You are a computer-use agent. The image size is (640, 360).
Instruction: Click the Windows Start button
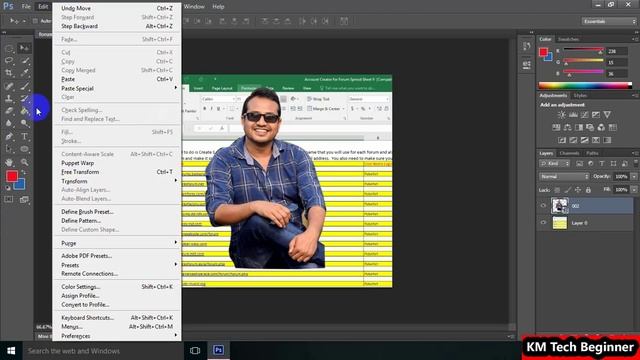click(x=11, y=351)
